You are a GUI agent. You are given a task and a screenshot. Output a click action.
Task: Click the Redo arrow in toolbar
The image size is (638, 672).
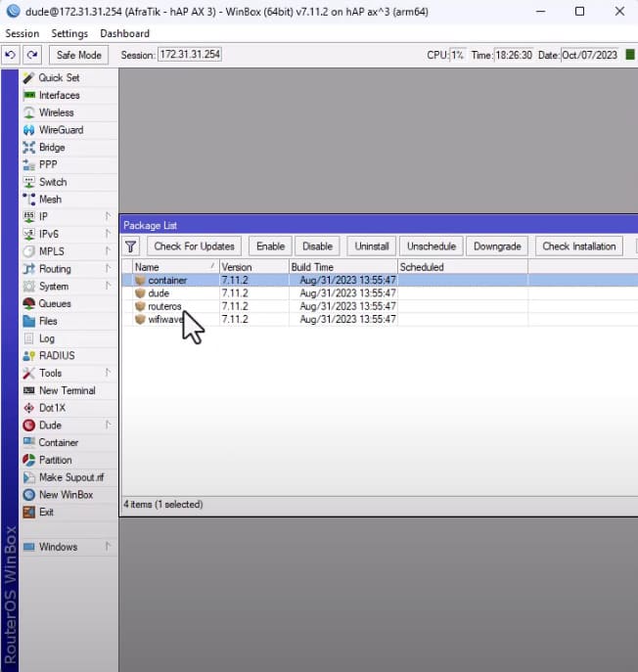32,55
